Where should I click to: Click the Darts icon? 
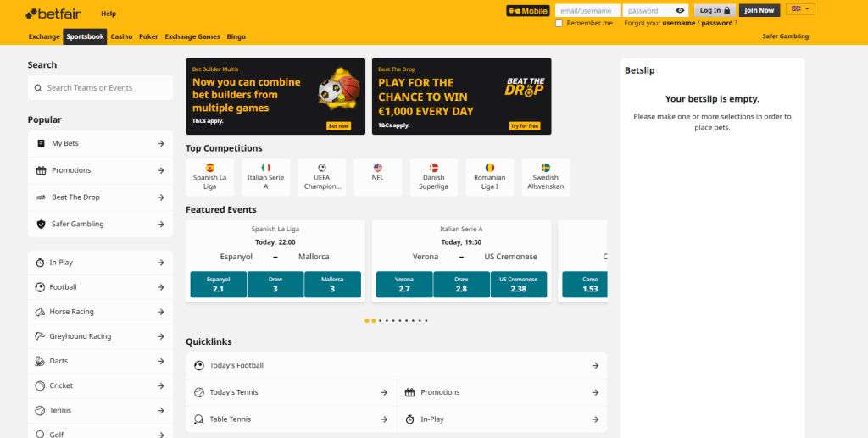tap(40, 361)
